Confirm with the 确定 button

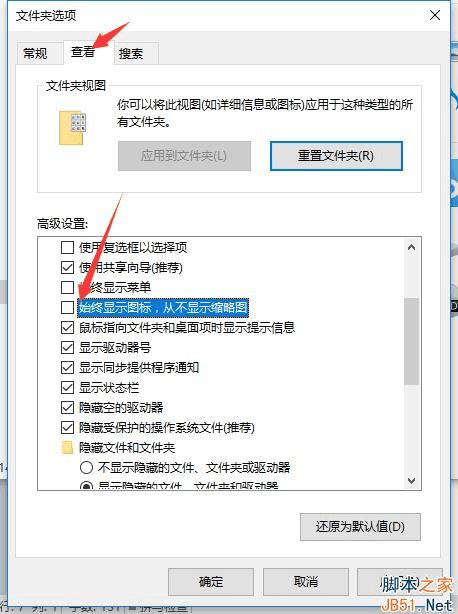[211, 582]
